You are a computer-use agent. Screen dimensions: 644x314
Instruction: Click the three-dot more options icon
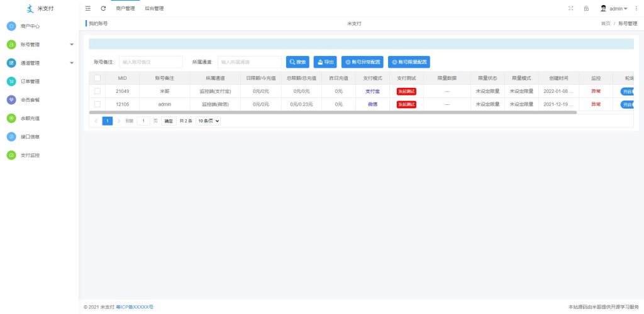(636, 9)
